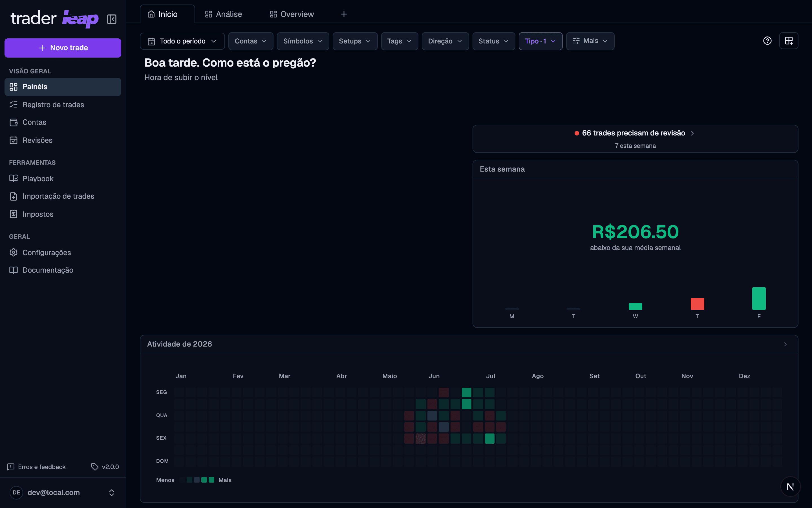Click the add widget layout icon
Viewport: 812px width, 508px height.
[789, 41]
